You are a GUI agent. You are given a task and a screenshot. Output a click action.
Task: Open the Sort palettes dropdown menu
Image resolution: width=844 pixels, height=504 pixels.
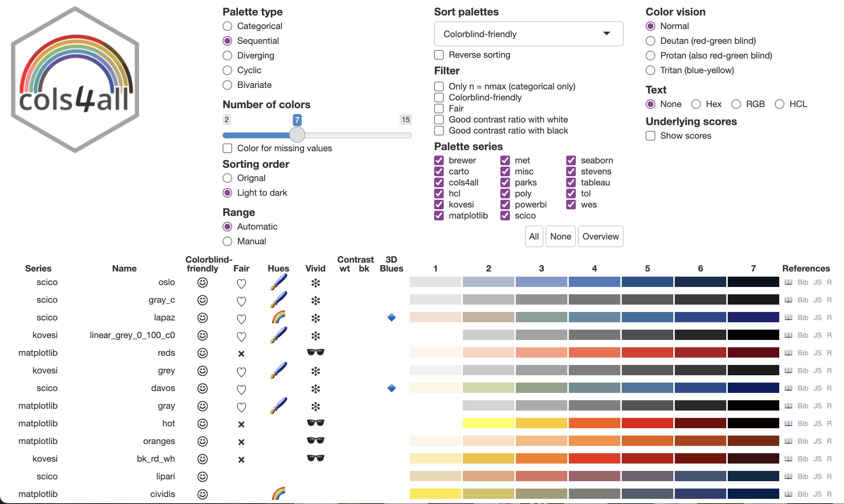click(527, 33)
